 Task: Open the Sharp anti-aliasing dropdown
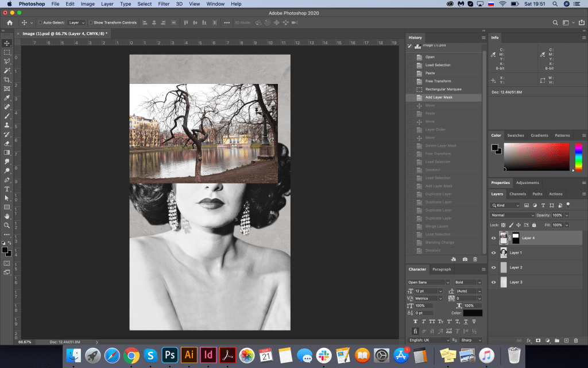coord(470,340)
